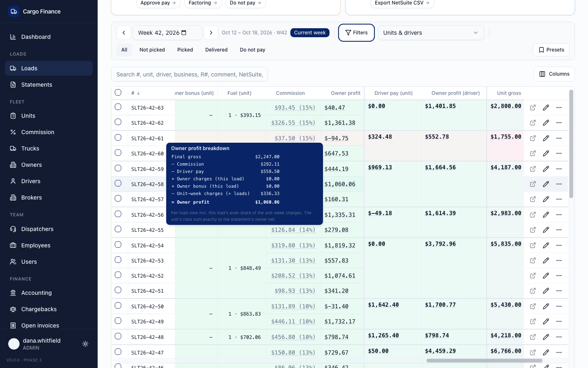
Task: Select the SLT26-42-47 row checkbox
Action: 118,352
